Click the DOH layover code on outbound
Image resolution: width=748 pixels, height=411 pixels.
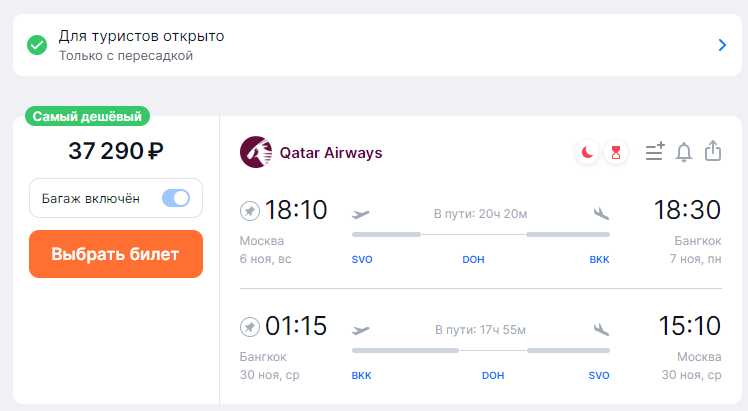point(473,260)
